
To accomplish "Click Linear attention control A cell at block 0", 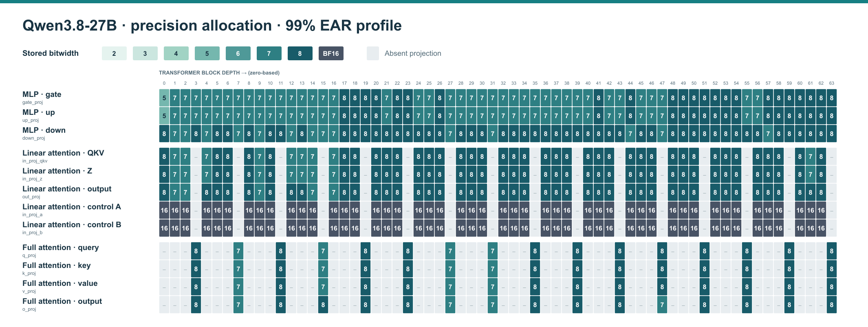I will tap(164, 211).
